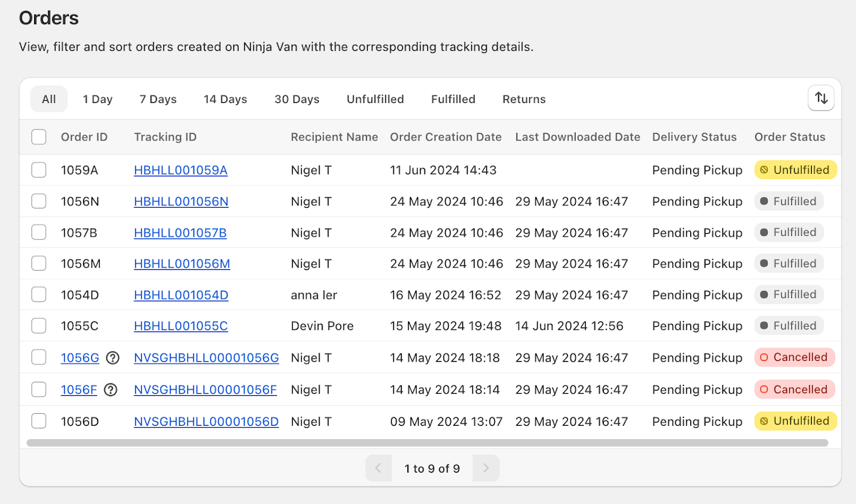Viewport: 856px width, 504px height.
Task: Switch to the Unfulfilled tab
Action: 375,99
